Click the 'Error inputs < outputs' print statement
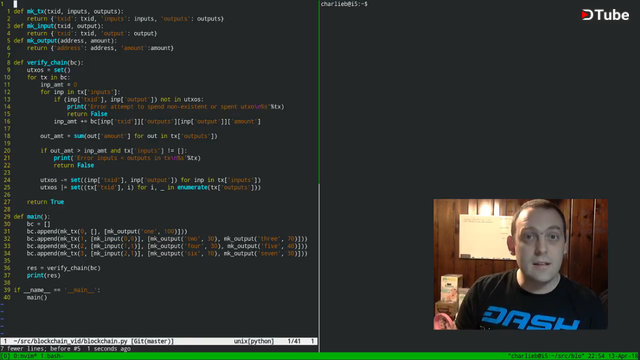This screenshot has height=360, width=640. point(127,158)
